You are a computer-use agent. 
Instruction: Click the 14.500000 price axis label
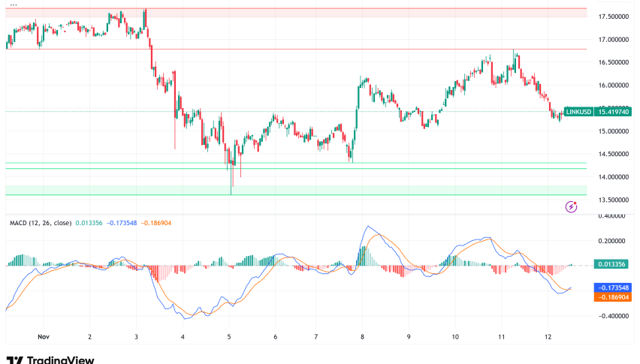click(x=612, y=154)
